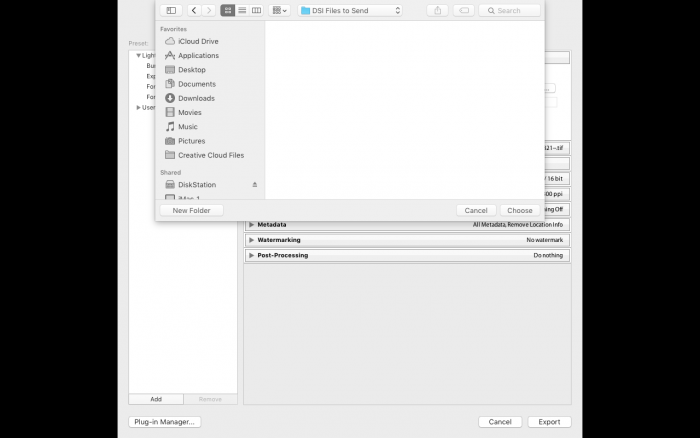Expand the Watermarking section

click(x=251, y=240)
